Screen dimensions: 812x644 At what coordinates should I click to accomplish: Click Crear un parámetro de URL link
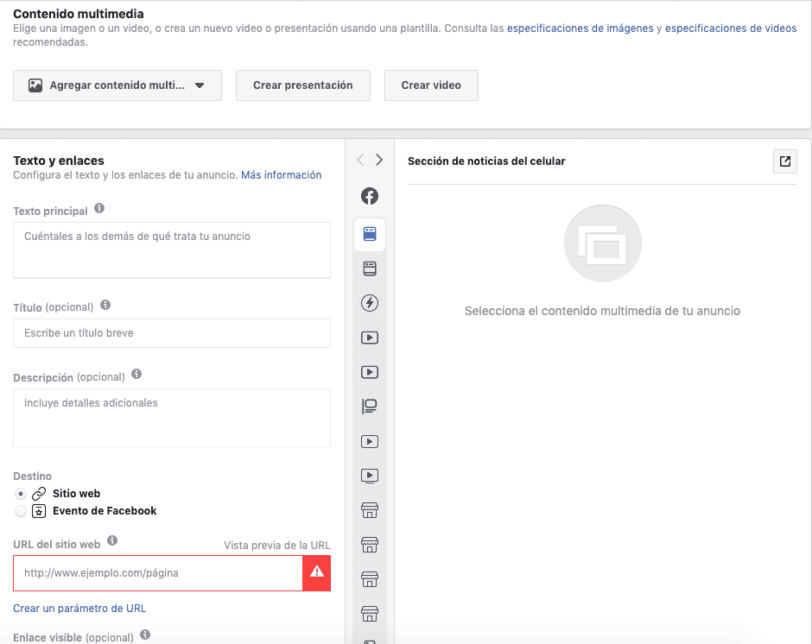tap(79, 609)
